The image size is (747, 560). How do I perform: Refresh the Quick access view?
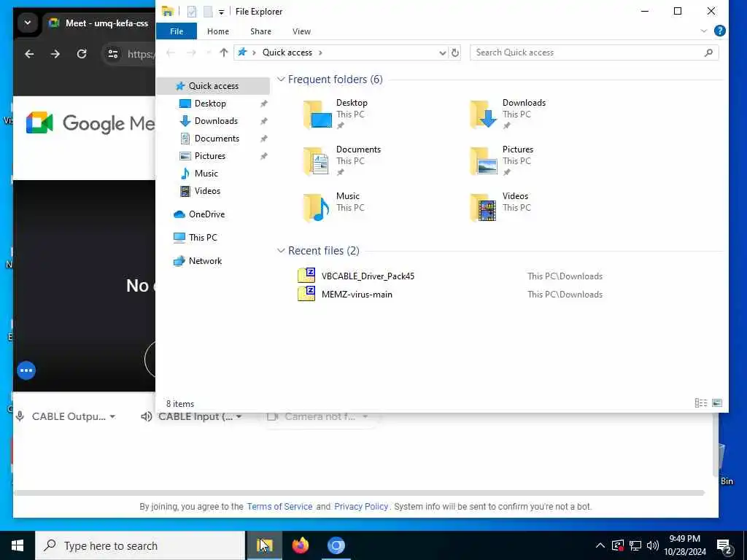455,52
